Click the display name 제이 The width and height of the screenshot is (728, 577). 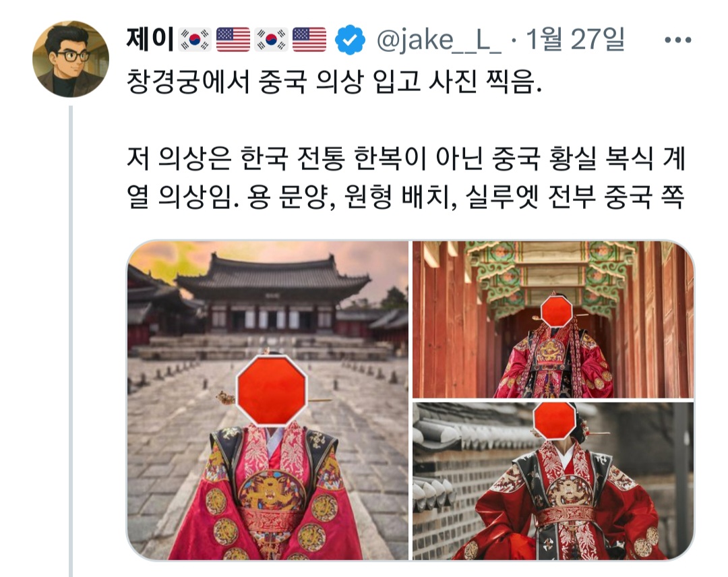point(150,40)
